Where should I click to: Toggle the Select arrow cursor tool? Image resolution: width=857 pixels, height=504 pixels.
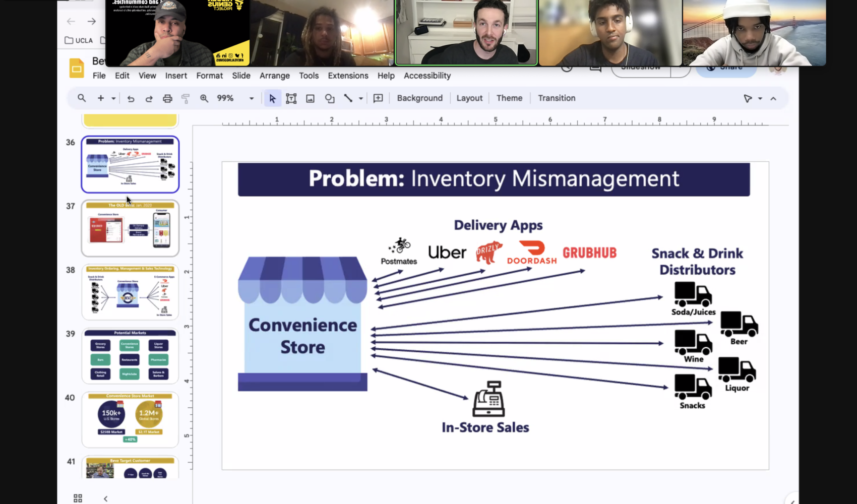(272, 99)
